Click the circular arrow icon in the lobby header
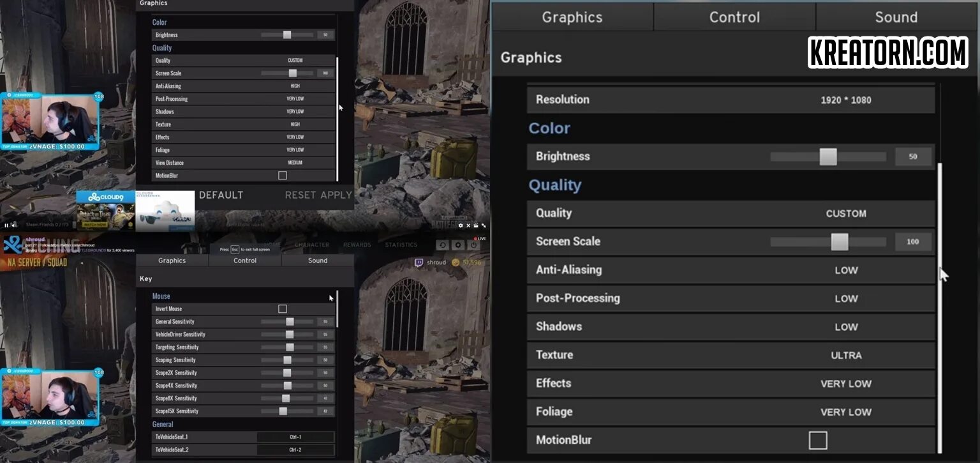Viewport: 980px width, 463px height. [442, 245]
